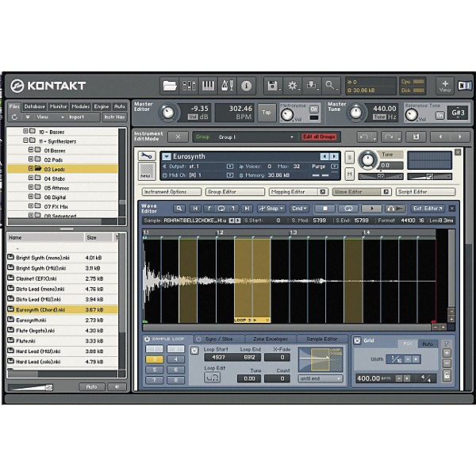Click the wrench icon beside Eurosynth
The height and width of the screenshot is (476, 476).
point(147,156)
